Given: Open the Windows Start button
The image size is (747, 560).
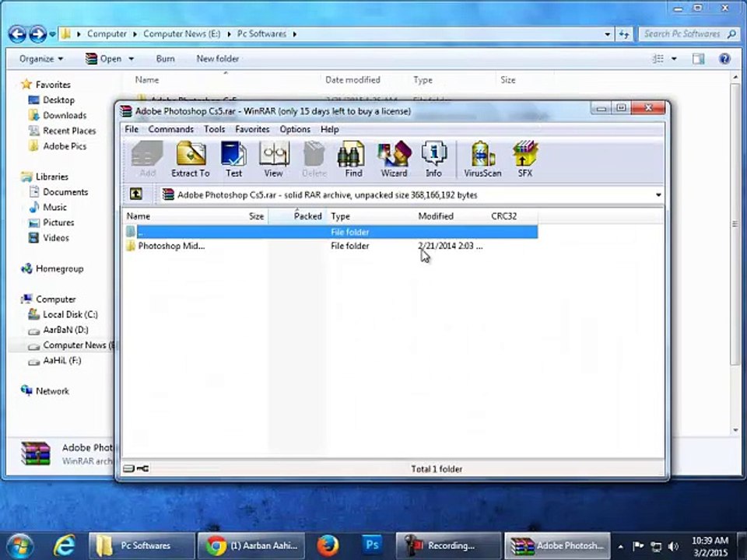Looking at the screenshot, I should [x=19, y=546].
